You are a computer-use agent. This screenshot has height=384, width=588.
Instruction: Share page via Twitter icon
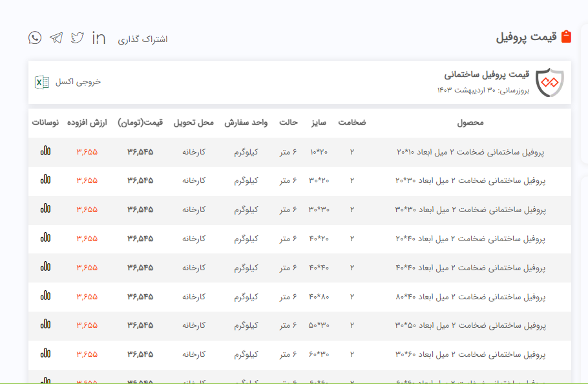pos(78,37)
